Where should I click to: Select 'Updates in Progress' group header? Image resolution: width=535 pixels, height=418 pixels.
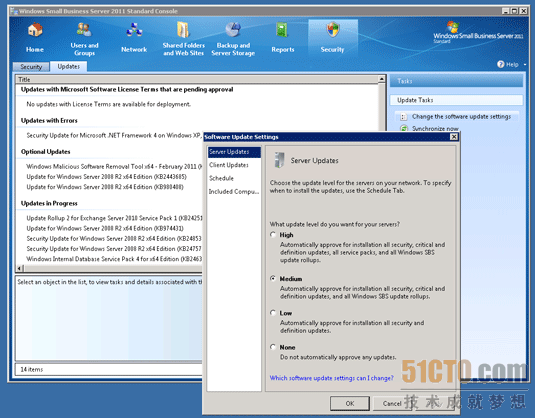pos(49,203)
